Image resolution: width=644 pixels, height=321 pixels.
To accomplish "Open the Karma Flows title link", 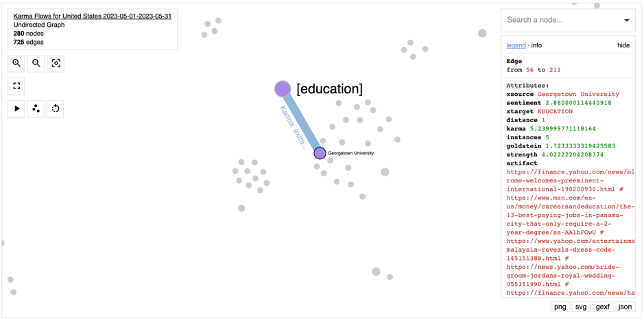I will (93, 15).
